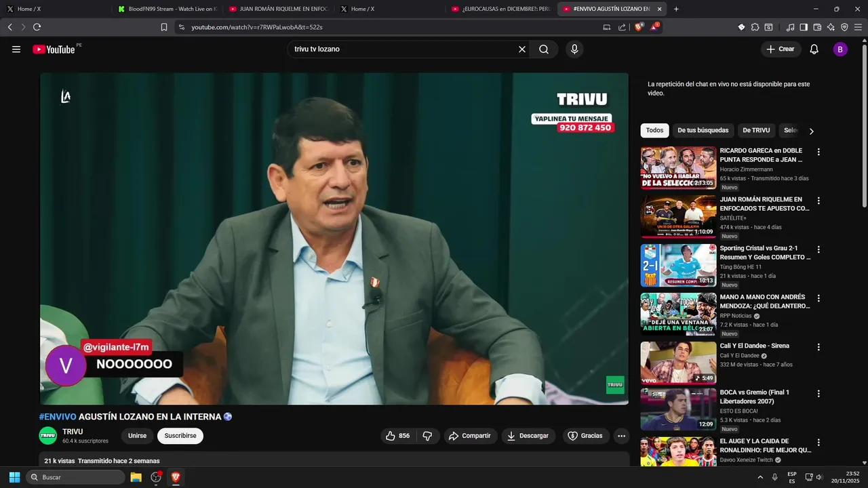
Task: Open options for Mano a Mano Andrés Mendoza video
Action: click(818, 298)
